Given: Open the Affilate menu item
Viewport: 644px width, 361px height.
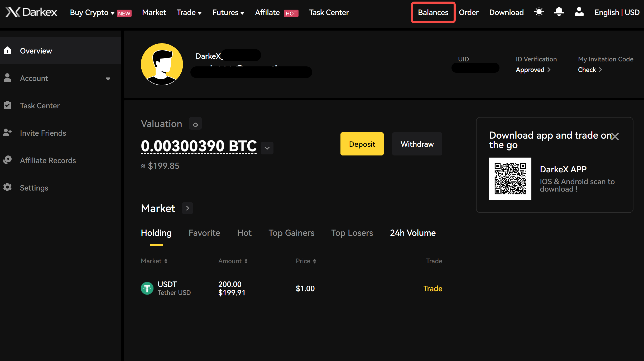Looking at the screenshot, I should click(x=267, y=12).
